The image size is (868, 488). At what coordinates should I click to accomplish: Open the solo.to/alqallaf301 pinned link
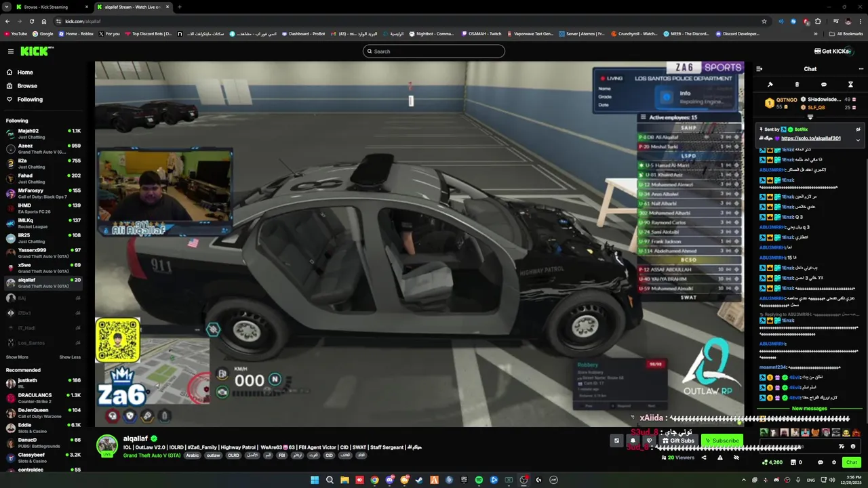pyautogui.click(x=810, y=138)
